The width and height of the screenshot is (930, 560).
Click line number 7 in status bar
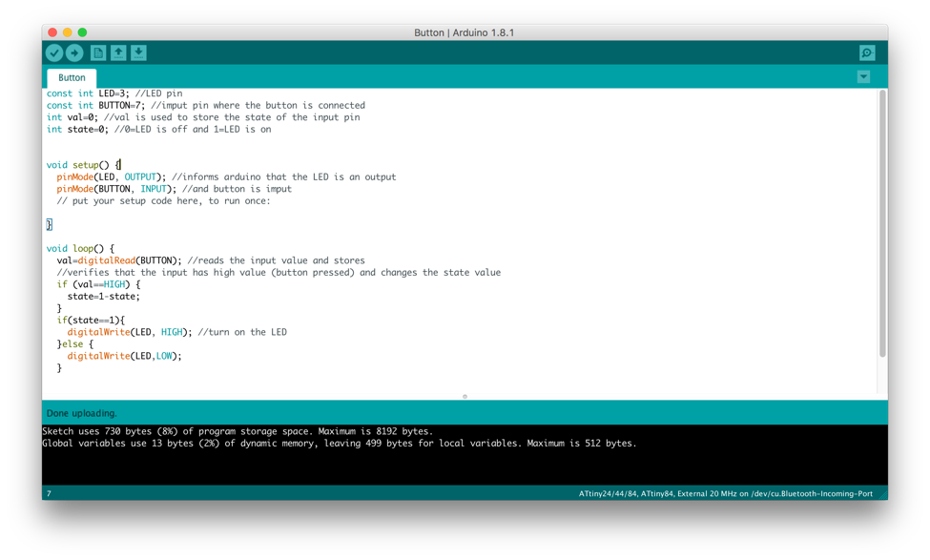[49, 493]
